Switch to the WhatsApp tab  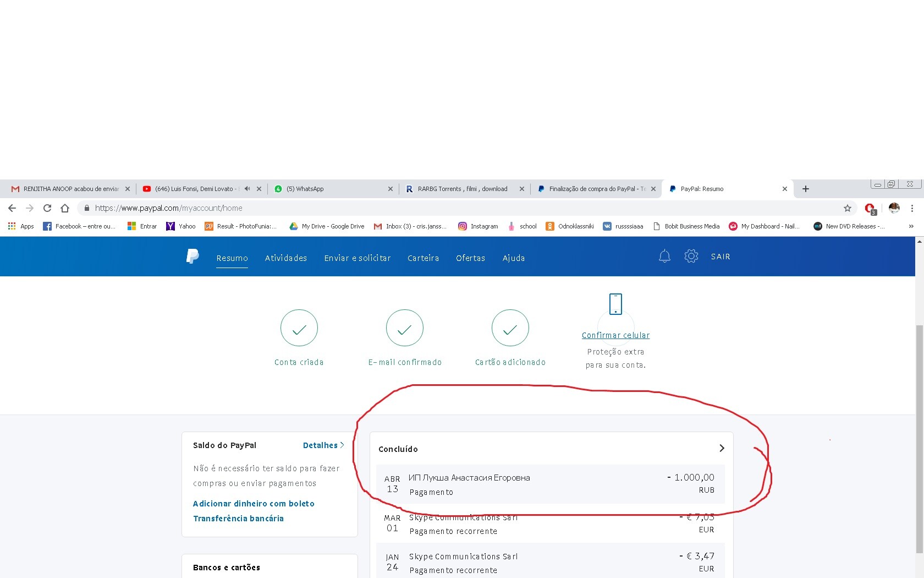pos(330,189)
